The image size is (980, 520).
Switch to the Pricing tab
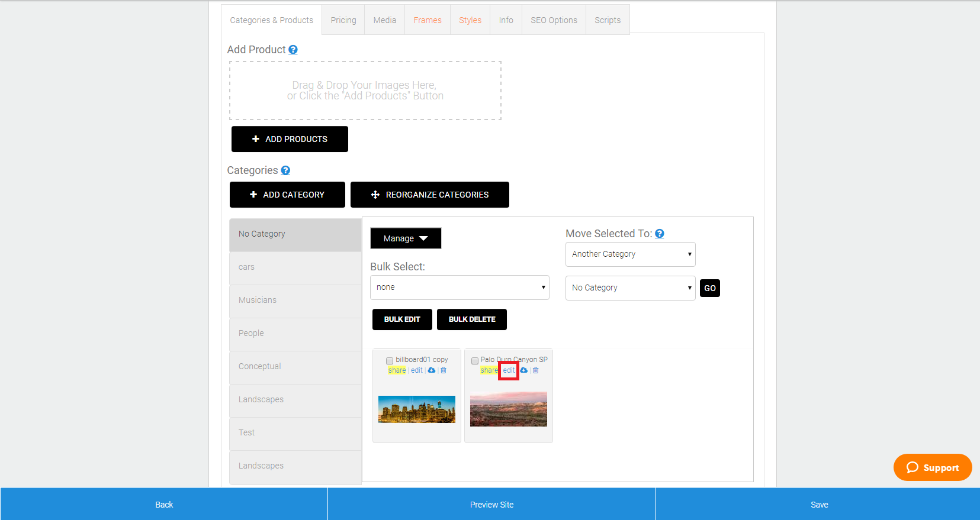tap(343, 20)
